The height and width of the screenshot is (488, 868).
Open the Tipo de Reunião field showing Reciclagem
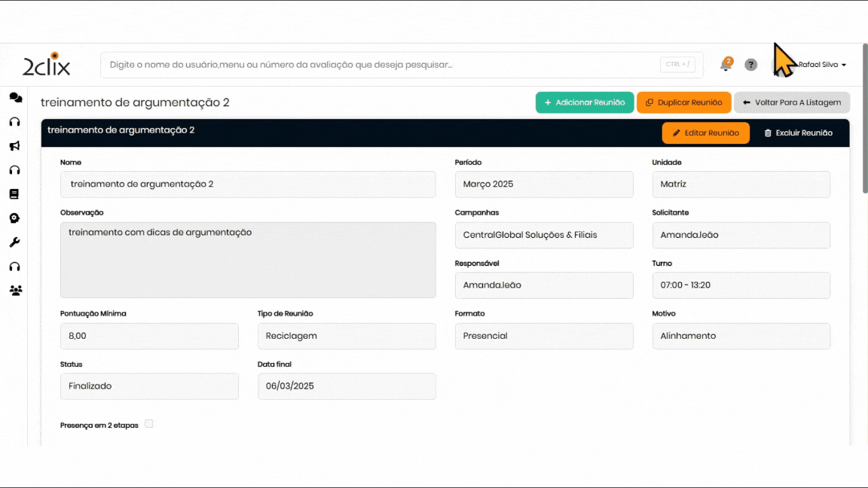click(347, 336)
